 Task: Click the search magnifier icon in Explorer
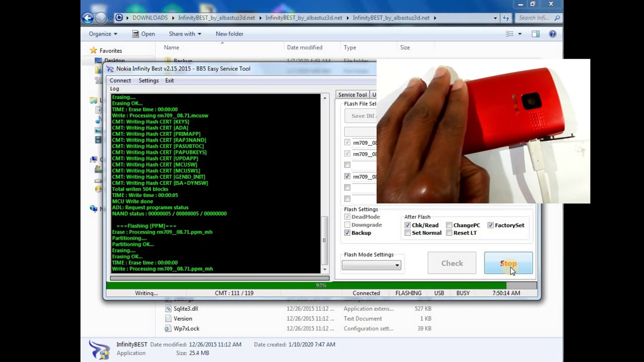(x=557, y=18)
